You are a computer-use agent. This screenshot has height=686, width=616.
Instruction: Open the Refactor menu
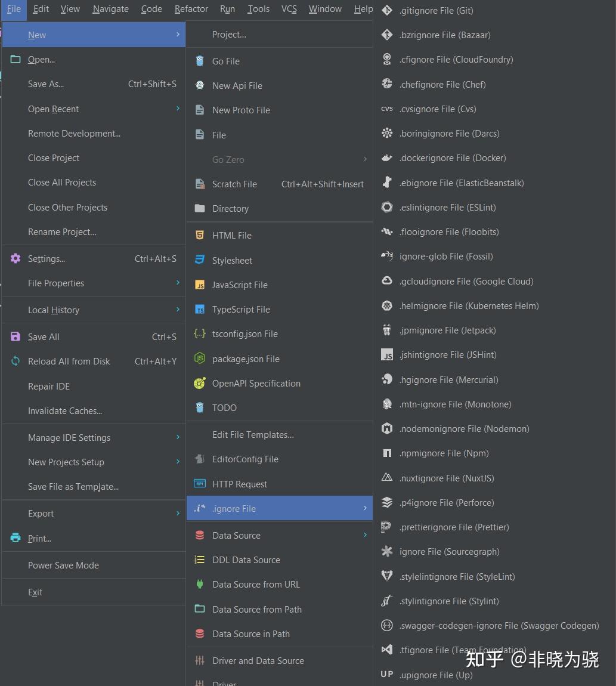(191, 9)
